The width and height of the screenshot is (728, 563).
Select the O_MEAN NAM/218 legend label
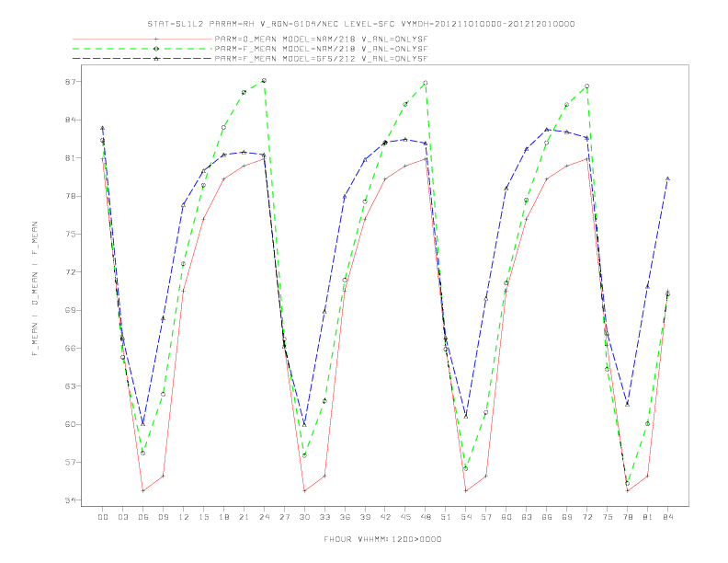click(x=321, y=40)
